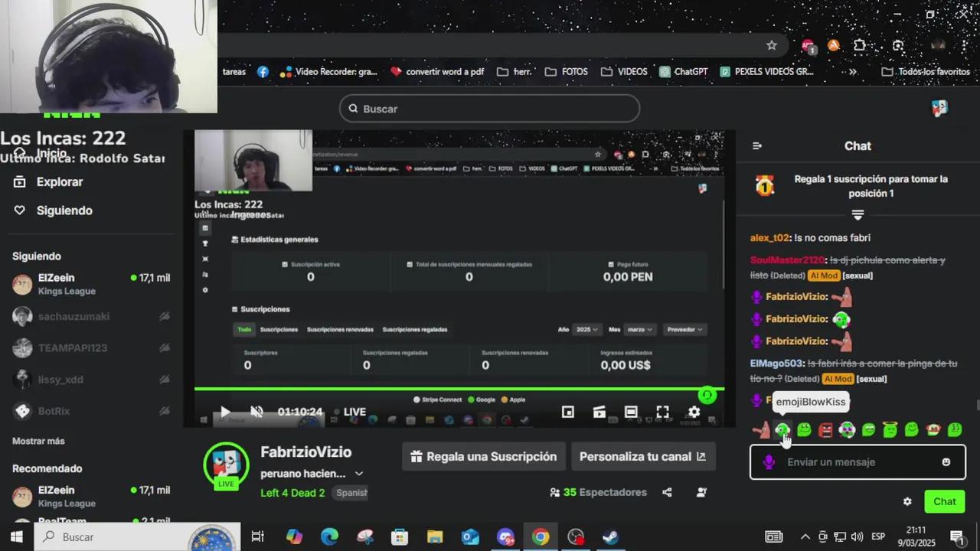The image size is (980, 551).
Task: Enter fullscreen video mode
Action: [x=663, y=412]
